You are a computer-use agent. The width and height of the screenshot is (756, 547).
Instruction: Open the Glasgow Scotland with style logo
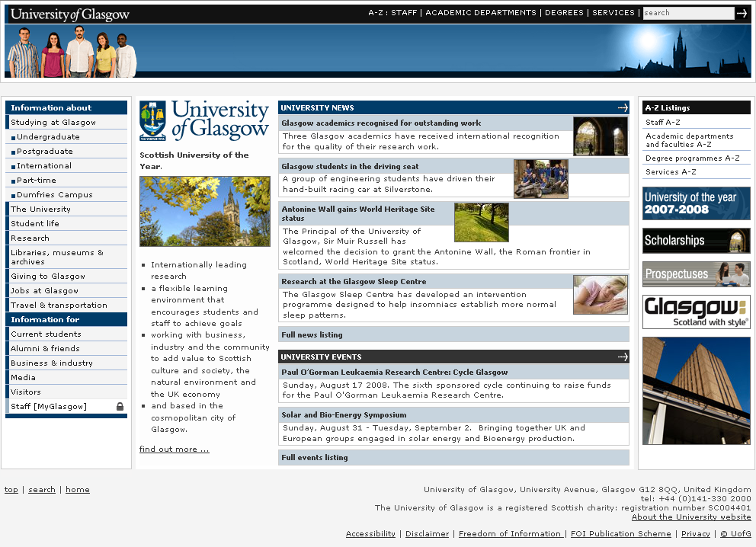tap(697, 312)
